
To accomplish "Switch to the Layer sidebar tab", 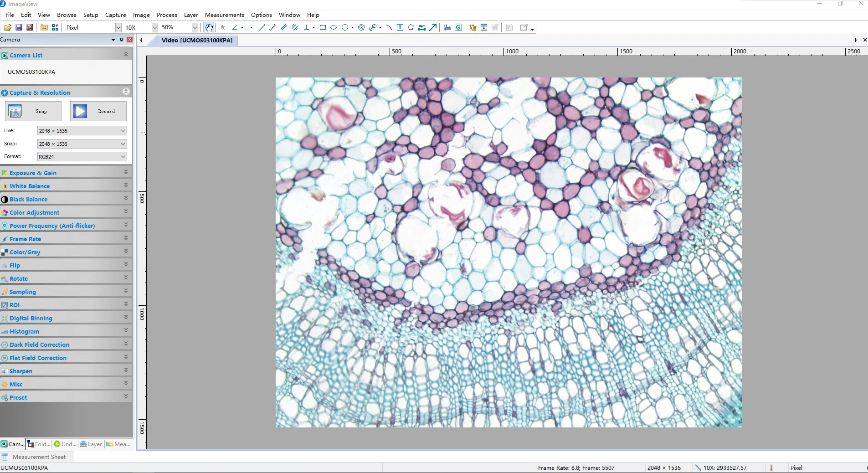I will tap(91, 444).
